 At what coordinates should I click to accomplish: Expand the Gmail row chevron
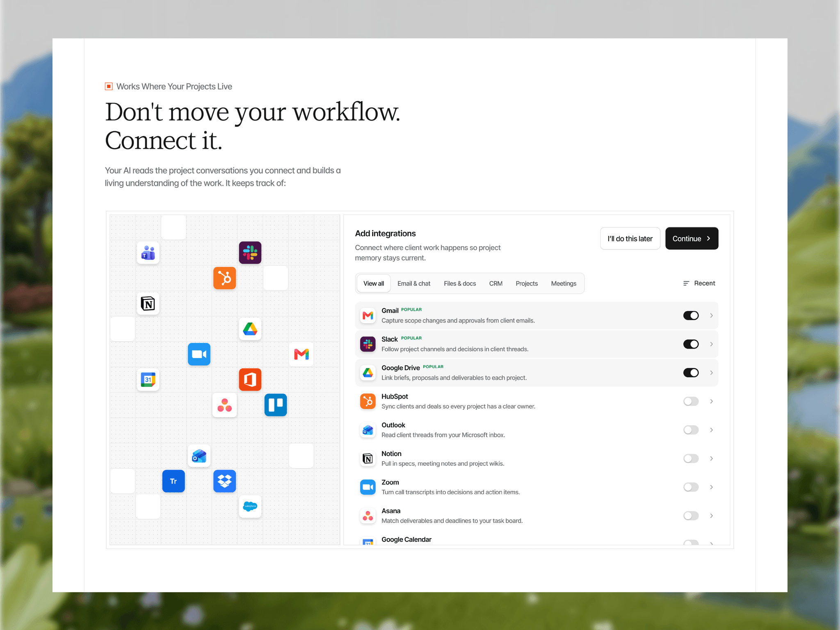(x=712, y=315)
